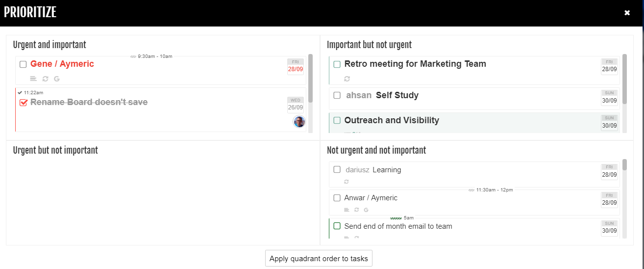Click recurring icon on Anwar / Aymeric task
Image resolution: width=644 pixels, height=269 pixels.
(x=357, y=210)
